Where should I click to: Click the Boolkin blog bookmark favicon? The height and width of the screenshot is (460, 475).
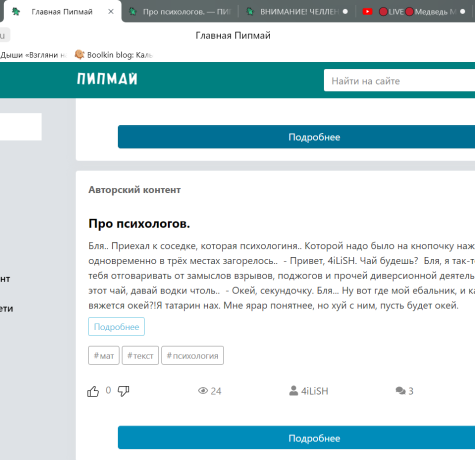pos(79,55)
